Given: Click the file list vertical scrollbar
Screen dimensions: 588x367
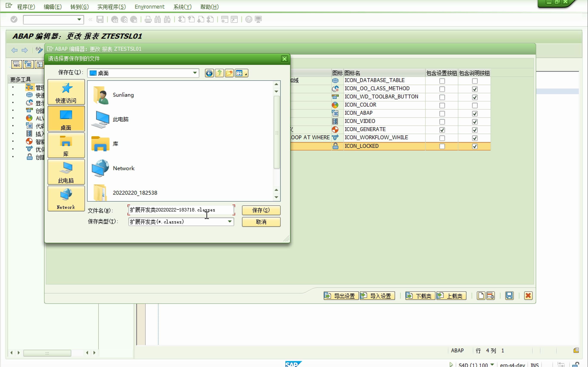Looking at the screenshot, I should [x=276, y=132].
